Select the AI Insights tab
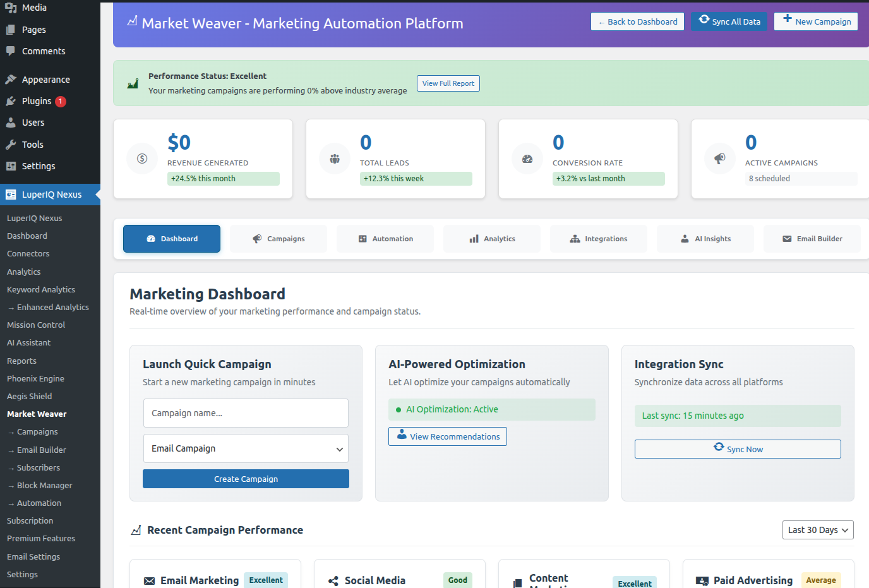The image size is (869, 588). (x=705, y=239)
